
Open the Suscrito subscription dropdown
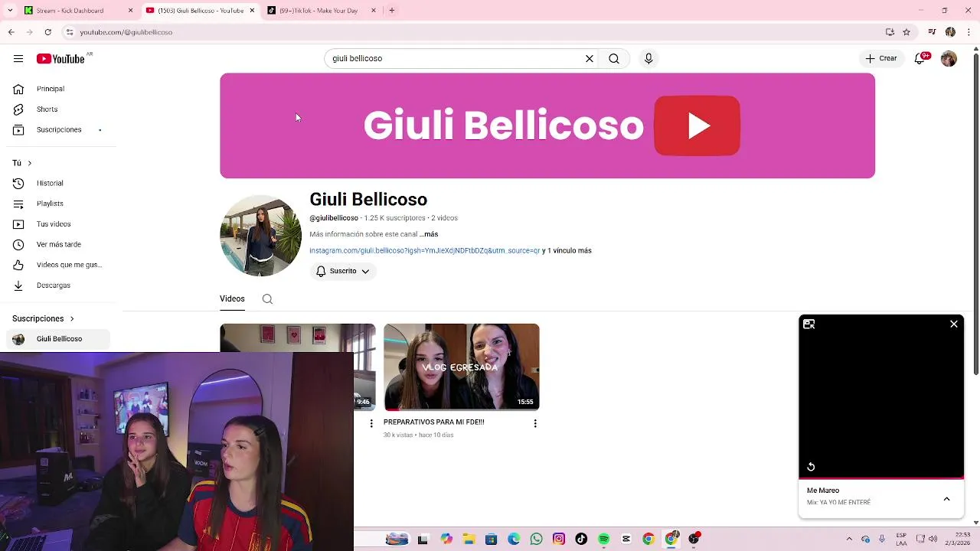(x=343, y=271)
